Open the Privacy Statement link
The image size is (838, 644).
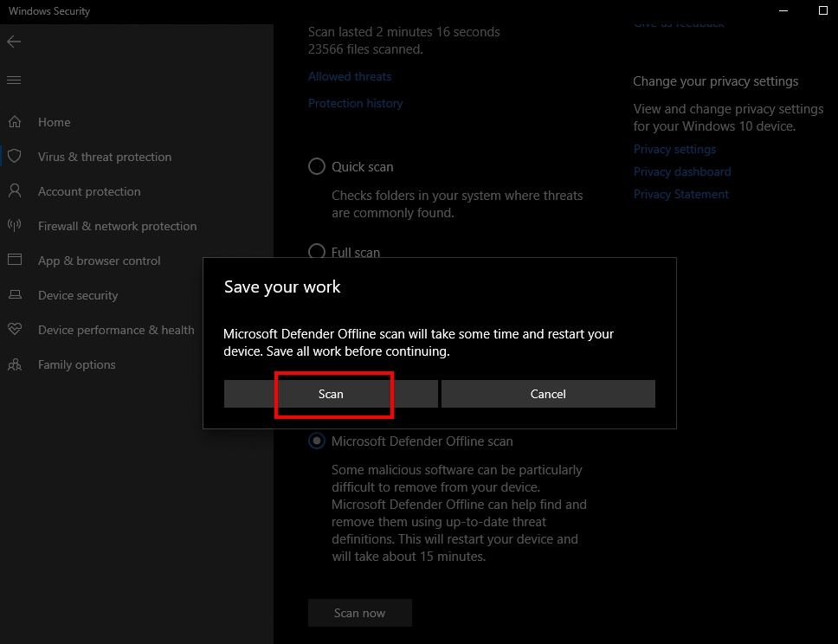pos(680,194)
